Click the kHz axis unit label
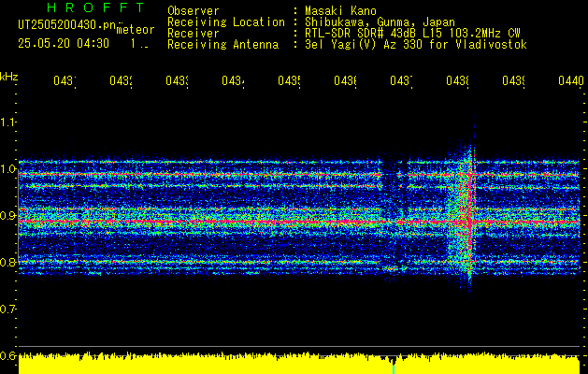Image resolution: width=588 pixels, height=374 pixels. [8, 78]
